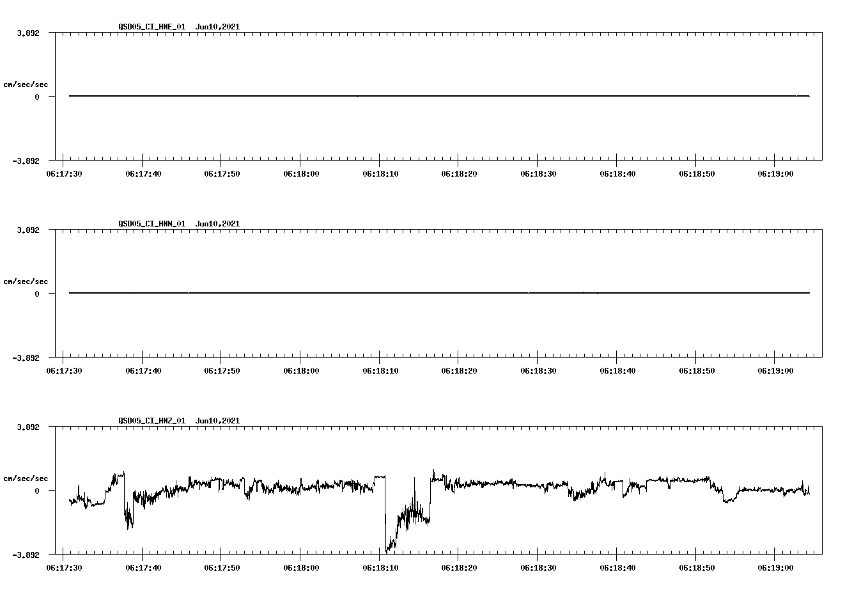Click the cm/sec/sec unit label of HNE plot
Image resolution: width=868 pixels, height=591 pixels.
[26, 84]
